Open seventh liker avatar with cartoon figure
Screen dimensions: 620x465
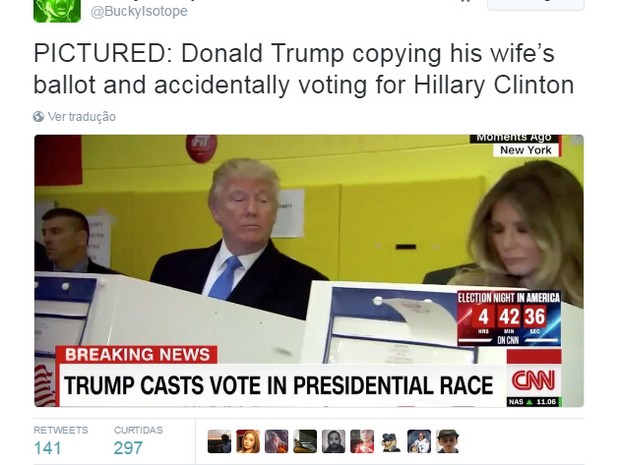click(x=390, y=441)
